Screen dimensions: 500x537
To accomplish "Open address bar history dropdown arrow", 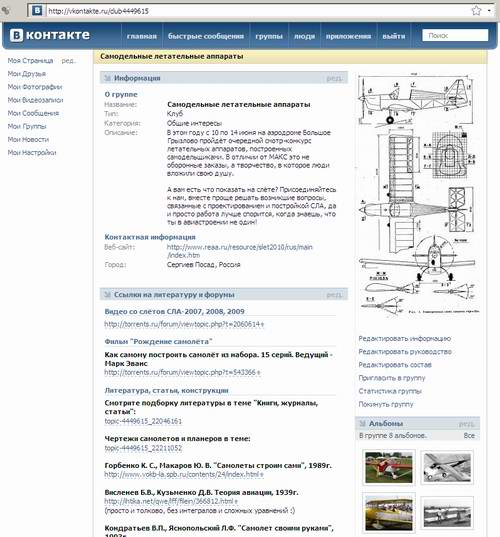I will 489,11.
